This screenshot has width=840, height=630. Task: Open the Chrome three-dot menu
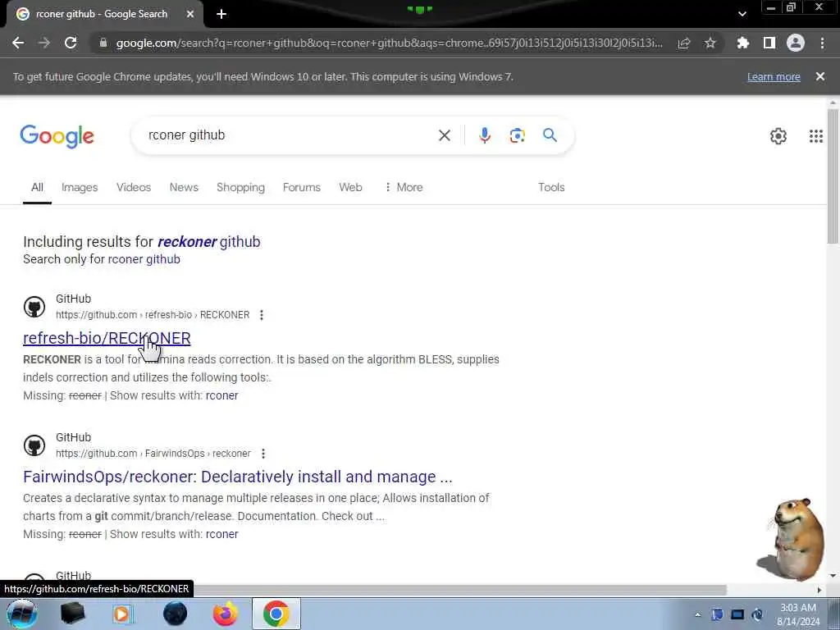point(822,43)
